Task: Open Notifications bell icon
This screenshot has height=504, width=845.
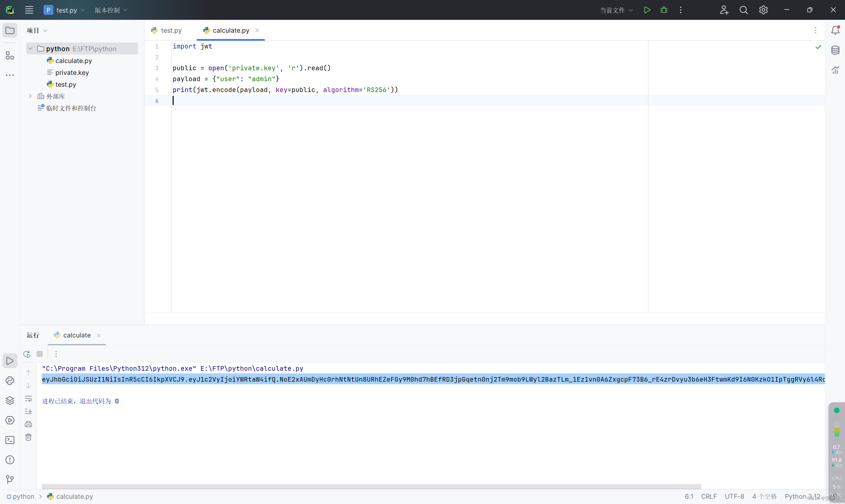Action: point(835,30)
